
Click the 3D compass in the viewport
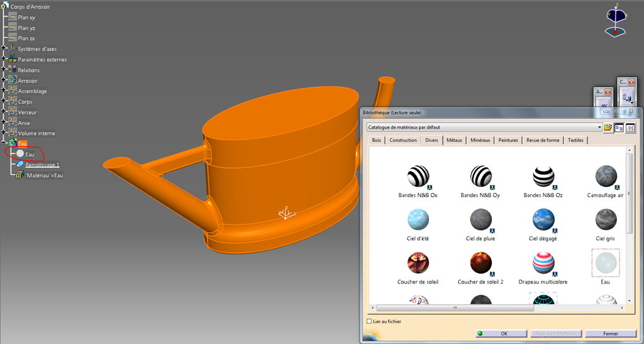tap(616, 21)
